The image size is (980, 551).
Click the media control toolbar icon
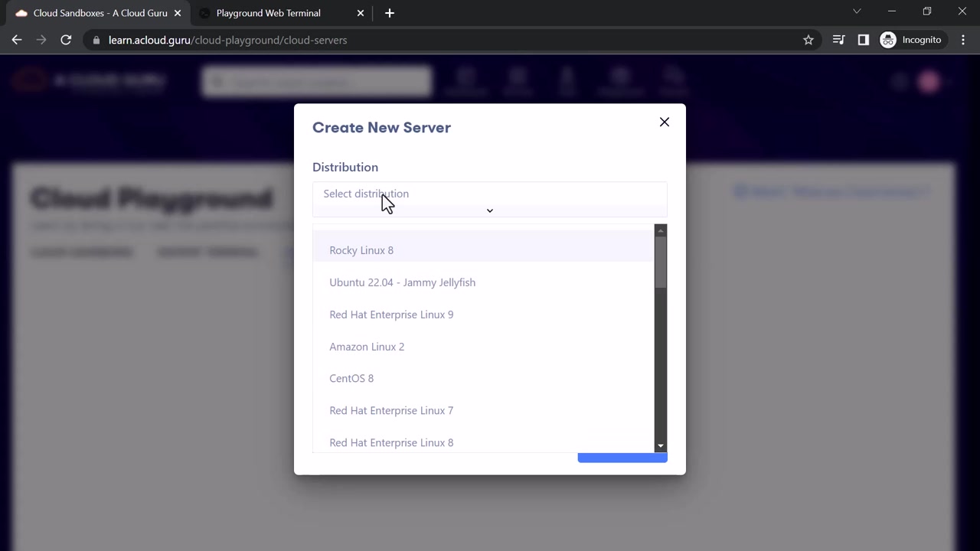[x=839, y=40]
